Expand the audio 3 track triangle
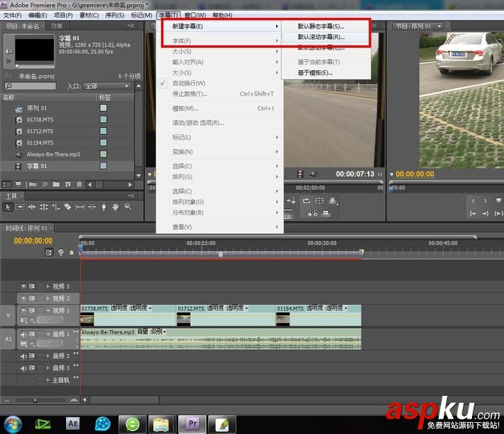 click(48, 368)
